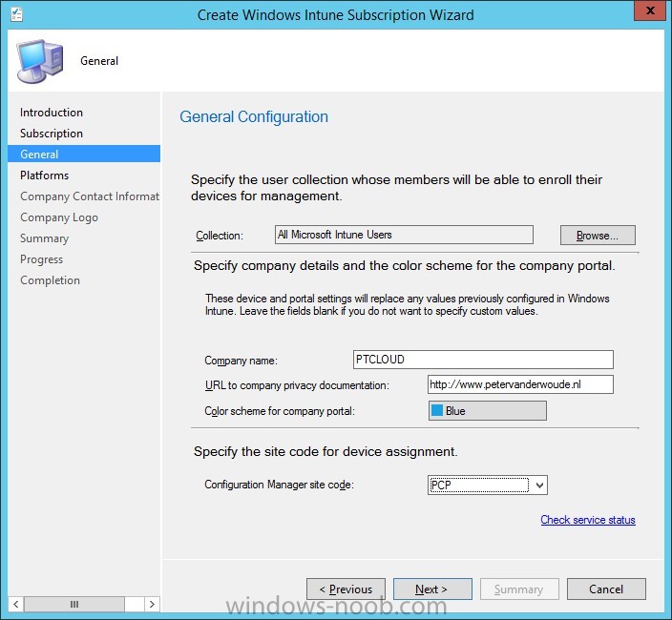Image resolution: width=672 pixels, height=620 pixels.
Task: Click the Summary button at bottom
Action: pyautogui.click(x=519, y=589)
